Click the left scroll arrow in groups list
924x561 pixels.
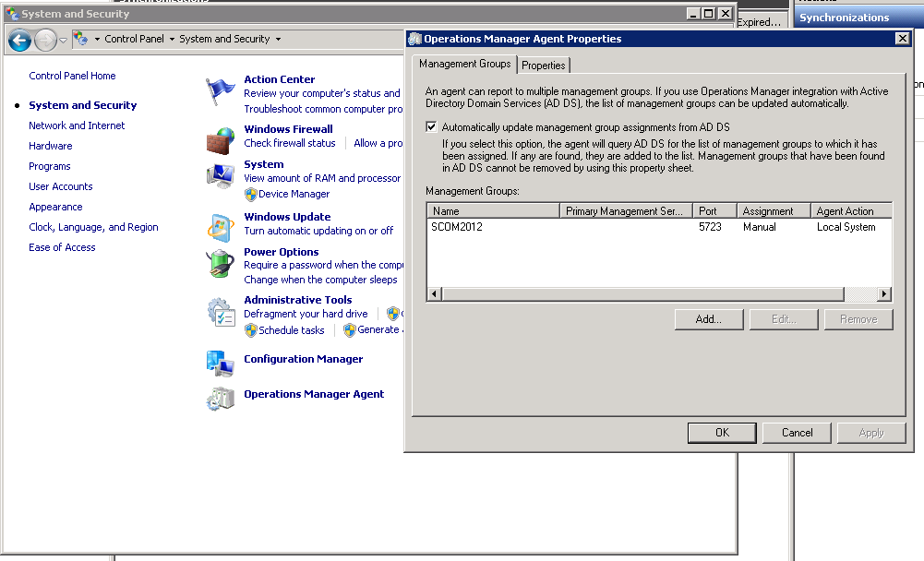pos(434,293)
